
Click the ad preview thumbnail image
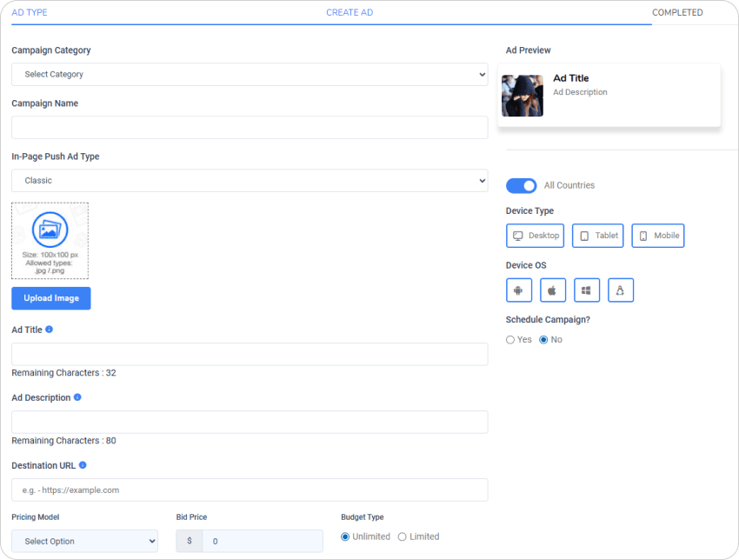pos(523,96)
